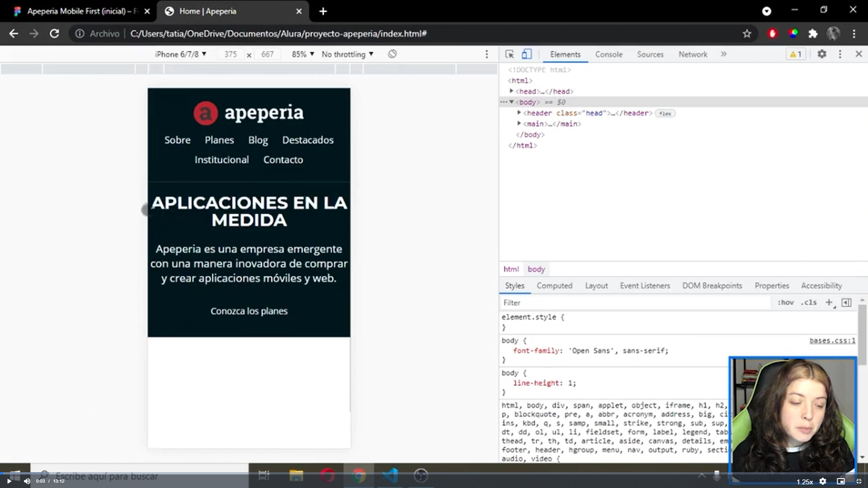Open the DevTools settings gear

(822, 54)
